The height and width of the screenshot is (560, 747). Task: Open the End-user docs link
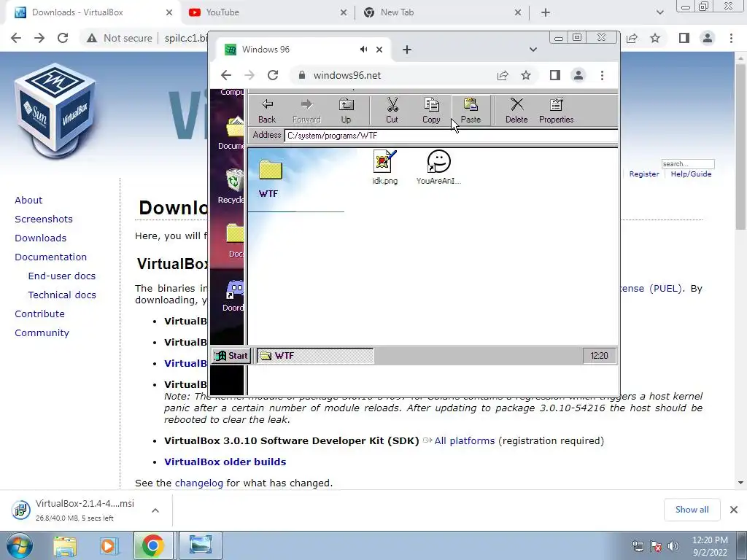(x=62, y=276)
